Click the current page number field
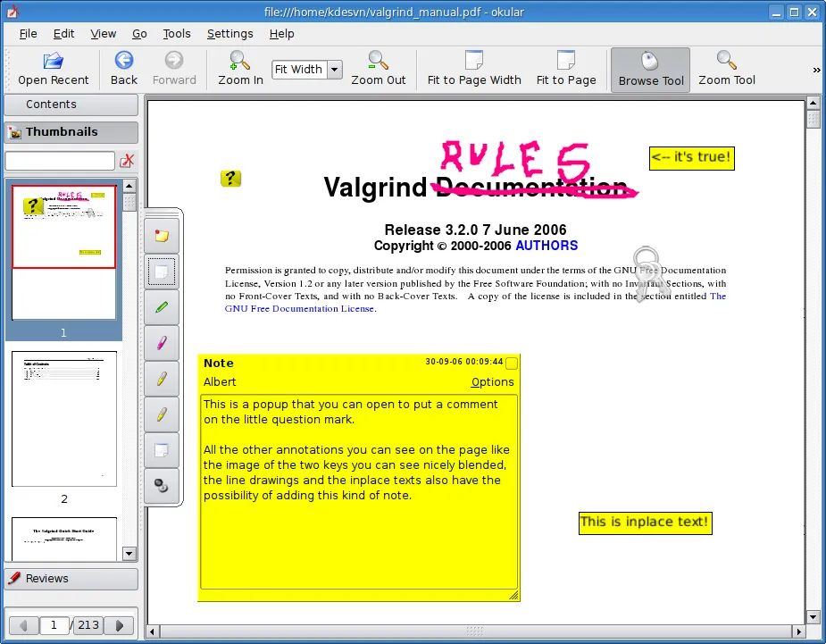 pyautogui.click(x=54, y=625)
